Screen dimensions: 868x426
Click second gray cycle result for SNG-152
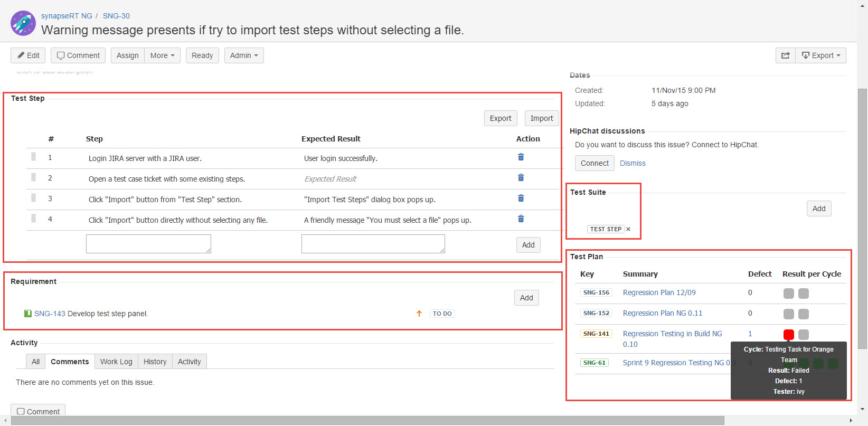tap(804, 314)
